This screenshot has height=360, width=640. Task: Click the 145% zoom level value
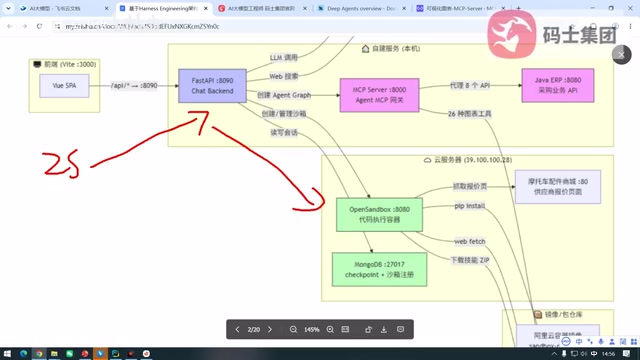point(311,330)
